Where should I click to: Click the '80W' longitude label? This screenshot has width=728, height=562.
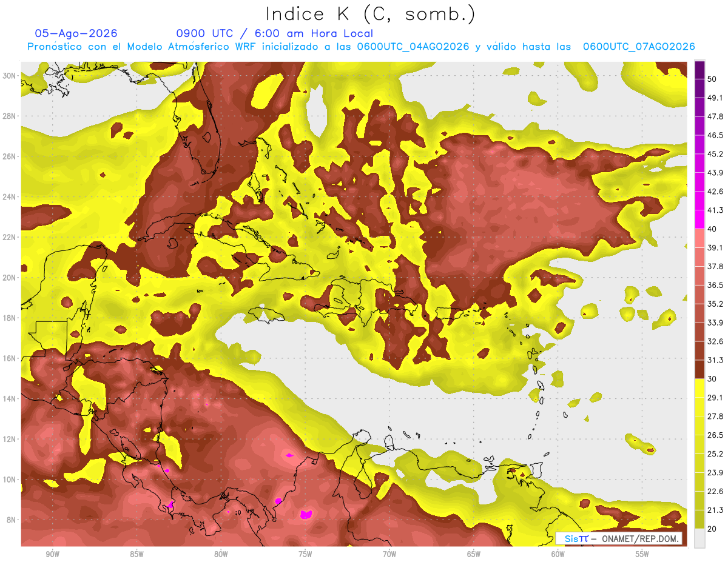click(x=221, y=554)
